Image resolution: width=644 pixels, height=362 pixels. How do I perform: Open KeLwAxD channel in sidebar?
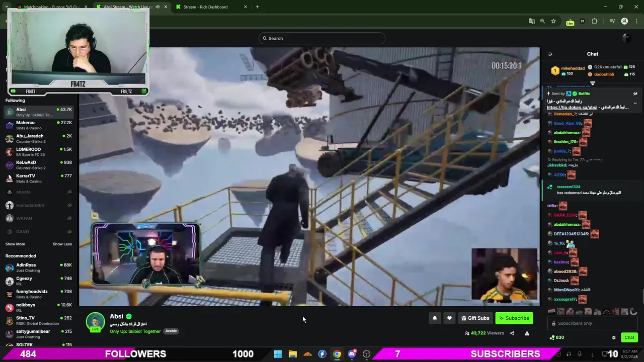(x=39, y=165)
